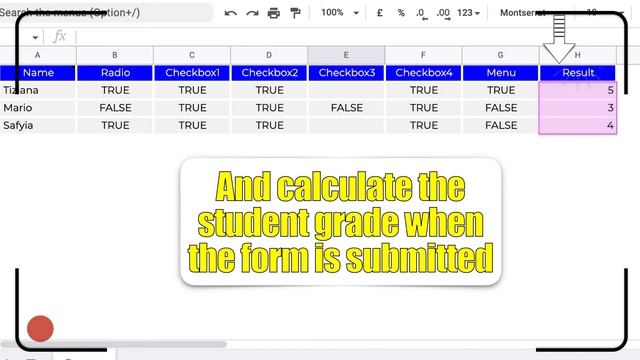
Task: Select column A header
Action: click(x=38, y=55)
